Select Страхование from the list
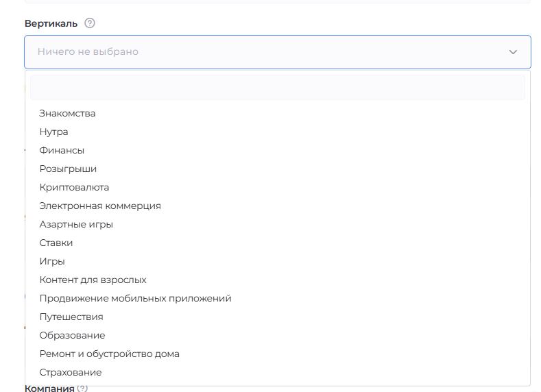541x392 pixels. (x=70, y=372)
